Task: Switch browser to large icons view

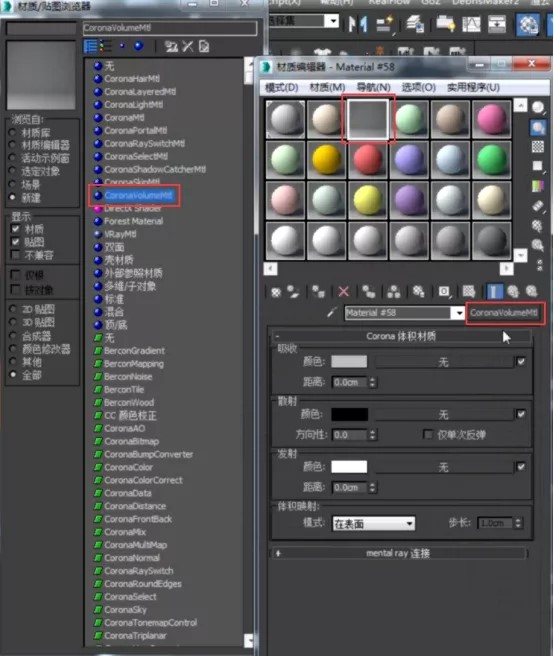Action: (139, 46)
